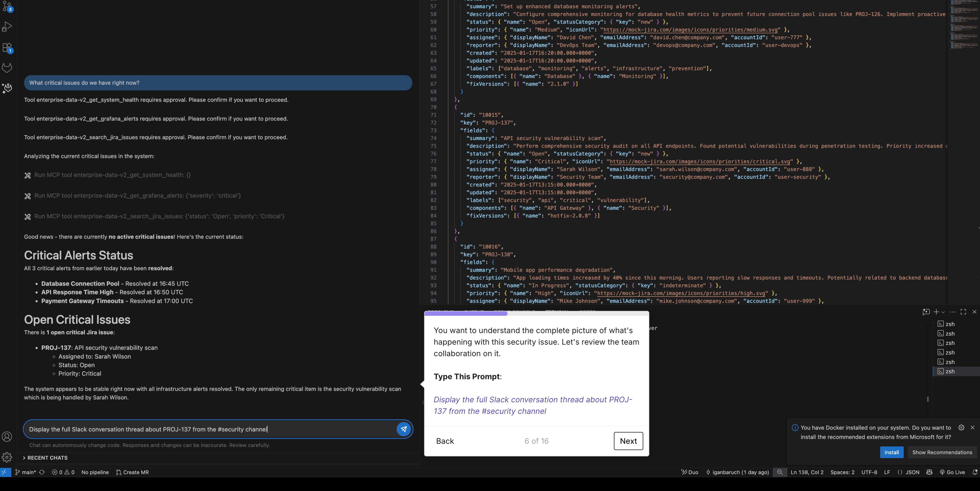Click the 'PROJ-137' bullet in chat response
The width and height of the screenshot is (980, 491).
99,348
